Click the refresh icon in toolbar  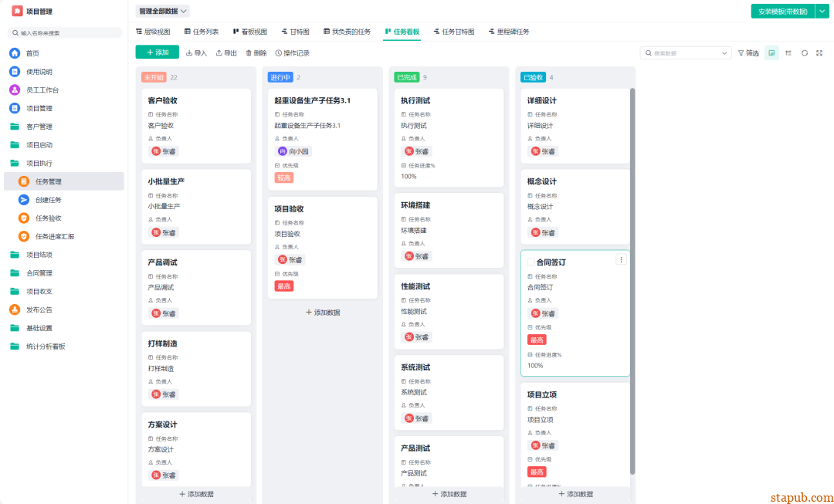click(804, 53)
